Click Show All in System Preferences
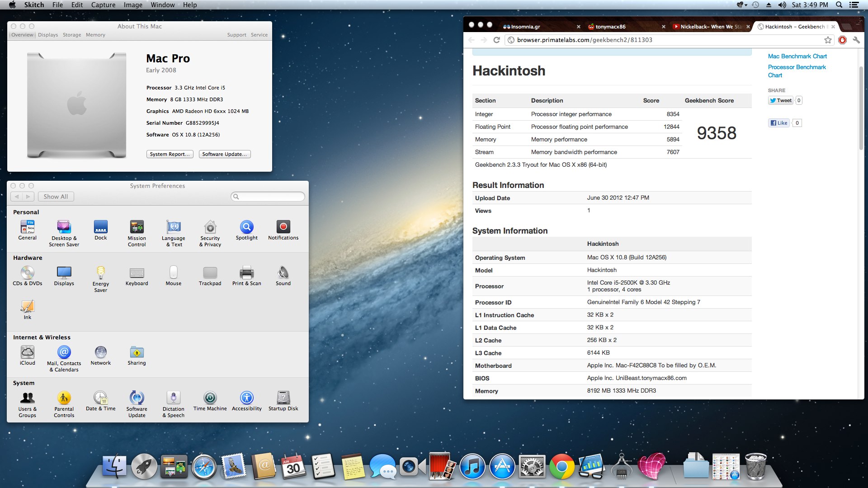 click(x=56, y=197)
